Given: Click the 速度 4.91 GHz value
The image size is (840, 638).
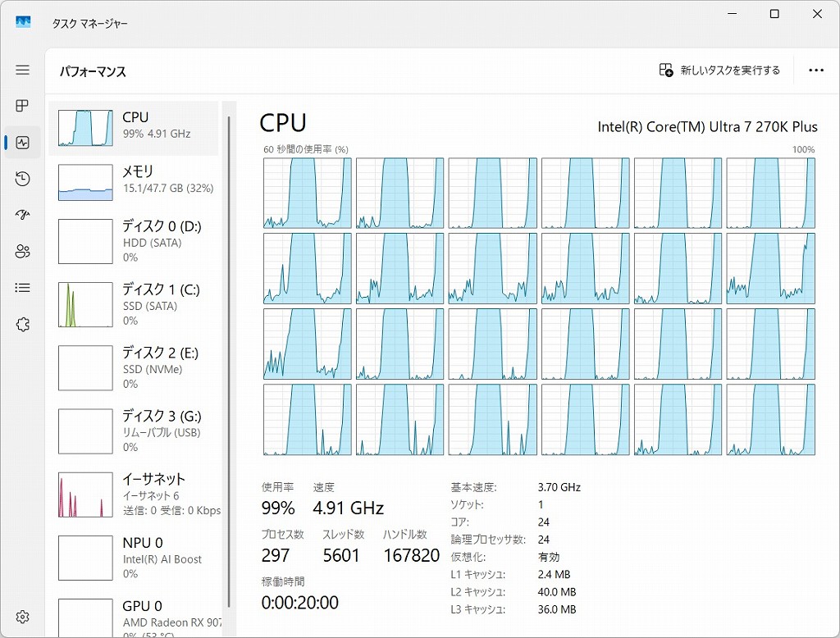Looking at the screenshot, I should (x=348, y=508).
